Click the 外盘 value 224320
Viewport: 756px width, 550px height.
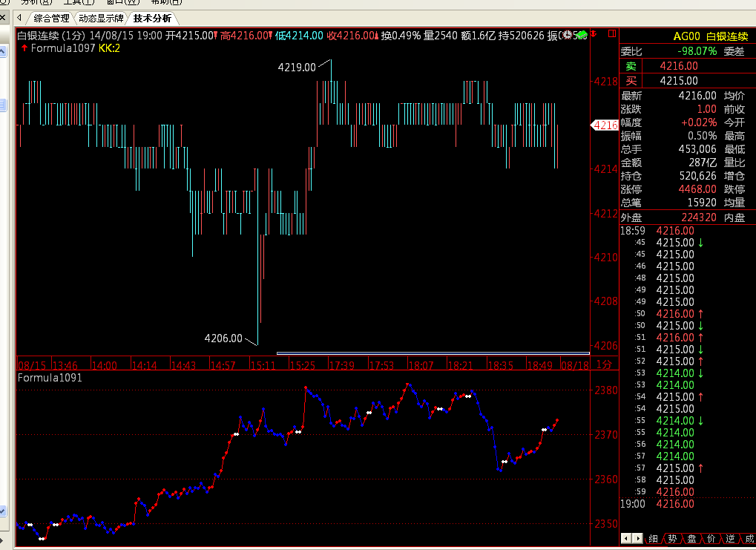[x=699, y=217]
